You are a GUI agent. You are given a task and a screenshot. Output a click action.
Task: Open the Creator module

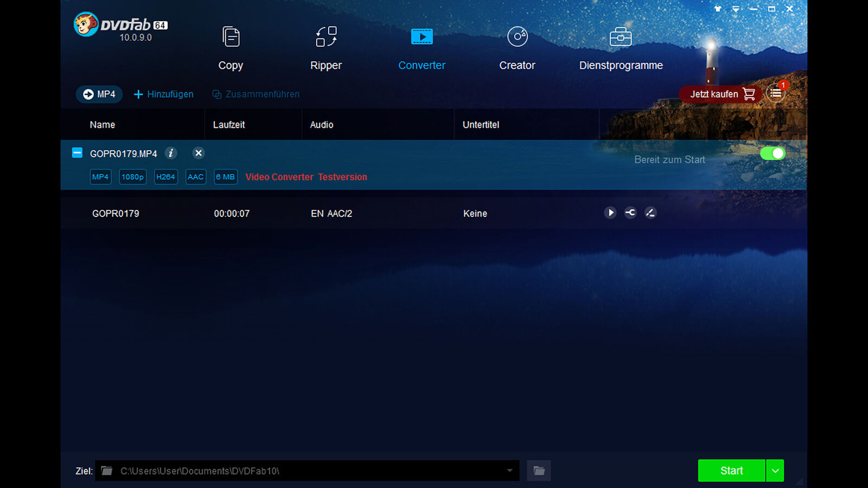[516, 49]
